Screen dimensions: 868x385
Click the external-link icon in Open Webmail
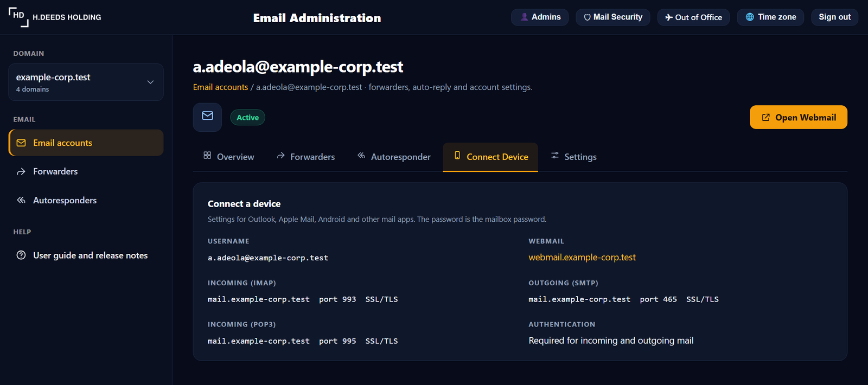(x=766, y=118)
